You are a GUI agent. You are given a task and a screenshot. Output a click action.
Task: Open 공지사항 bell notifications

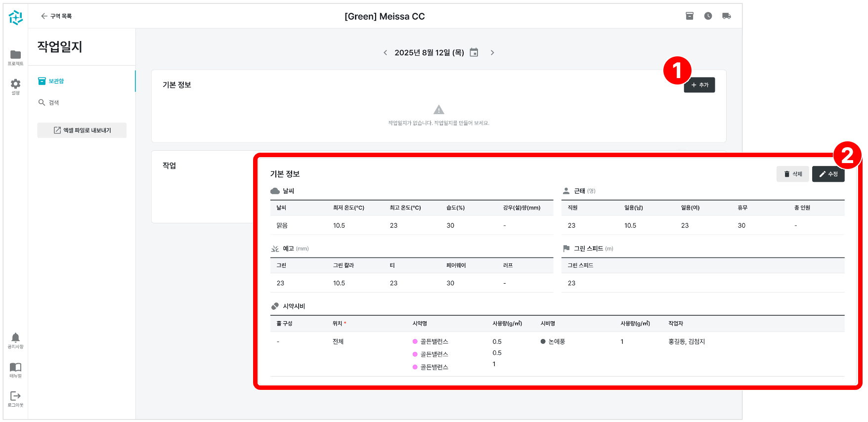(15, 340)
